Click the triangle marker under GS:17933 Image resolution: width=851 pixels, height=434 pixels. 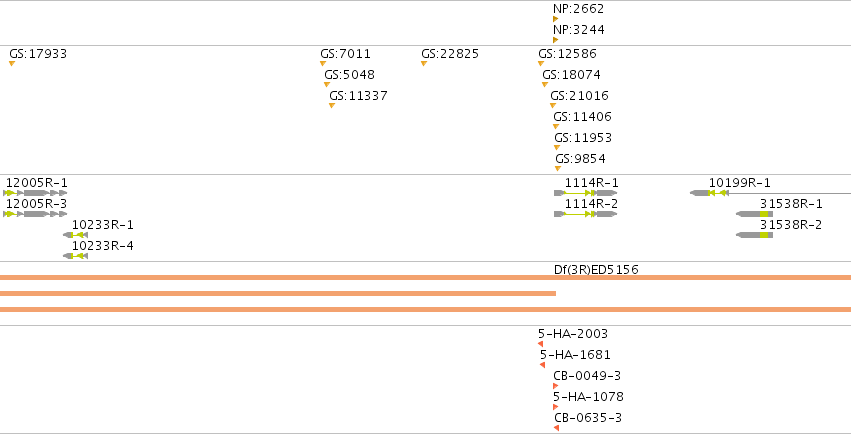pos(12,63)
